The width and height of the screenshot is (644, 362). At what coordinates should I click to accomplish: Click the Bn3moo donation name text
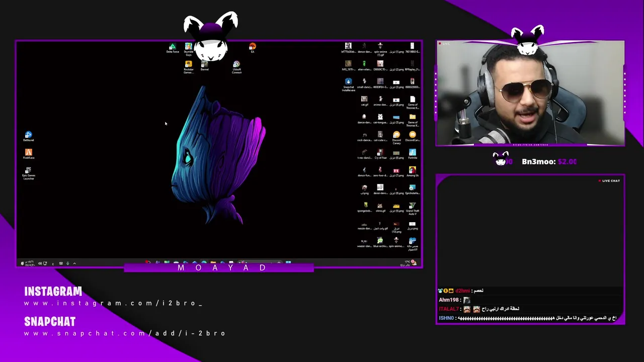point(539,161)
